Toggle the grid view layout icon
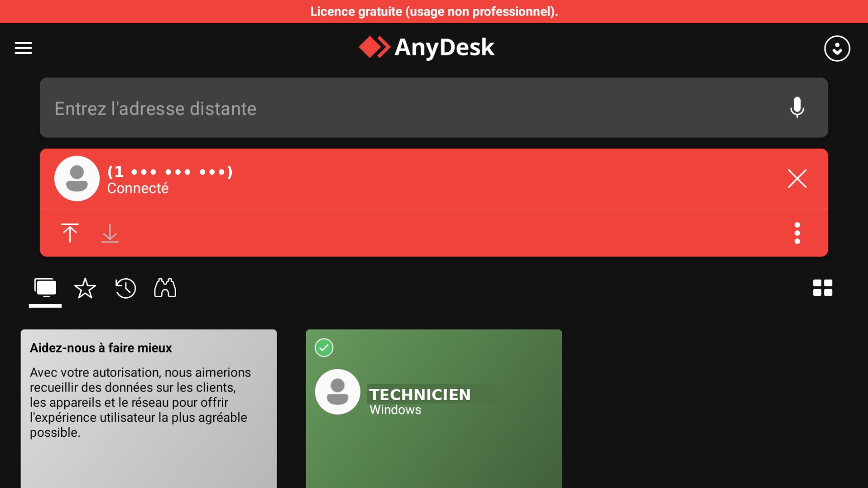Viewport: 868px width, 488px height. point(822,288)
